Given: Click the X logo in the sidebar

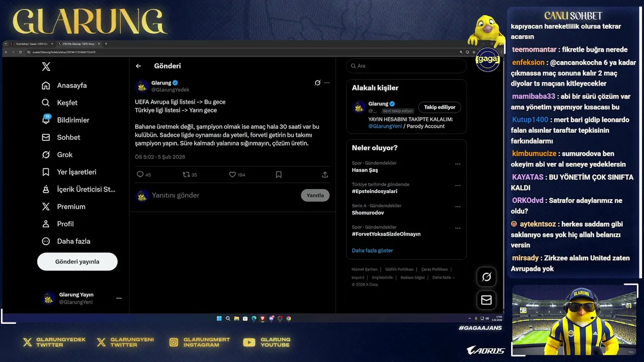Looking at the screenshot, I should [x=46, y=67].
